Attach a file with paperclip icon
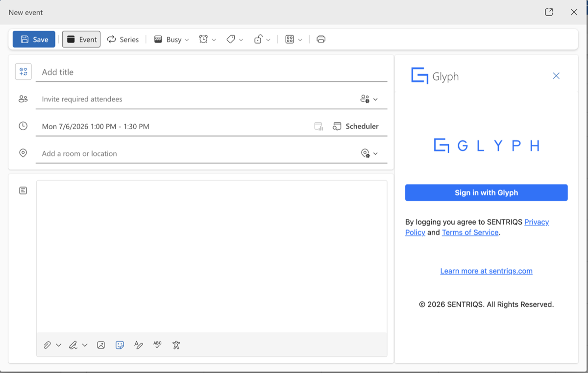Viewport: 588px width, 373px height. [47, 345]
